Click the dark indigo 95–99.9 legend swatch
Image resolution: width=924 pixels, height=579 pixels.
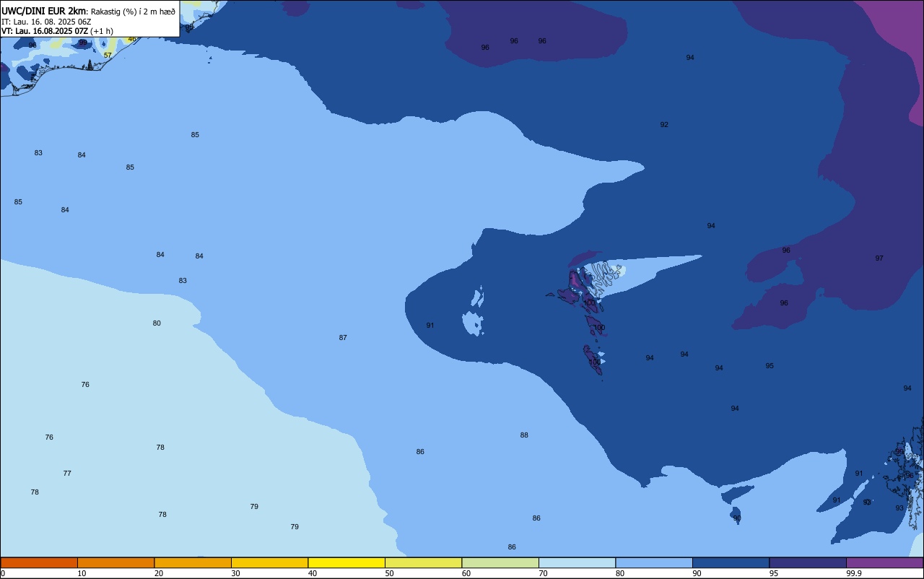pyautogui.click(x=808, y=562)
